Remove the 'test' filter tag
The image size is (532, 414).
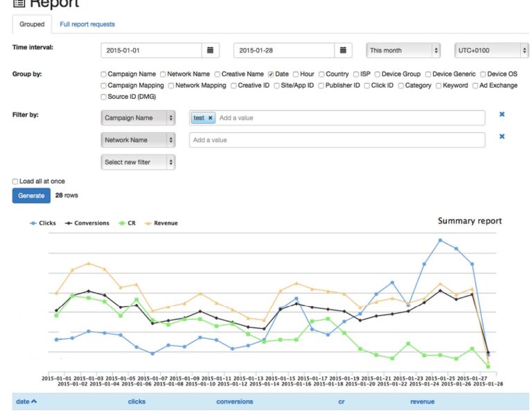coord(211,118)
